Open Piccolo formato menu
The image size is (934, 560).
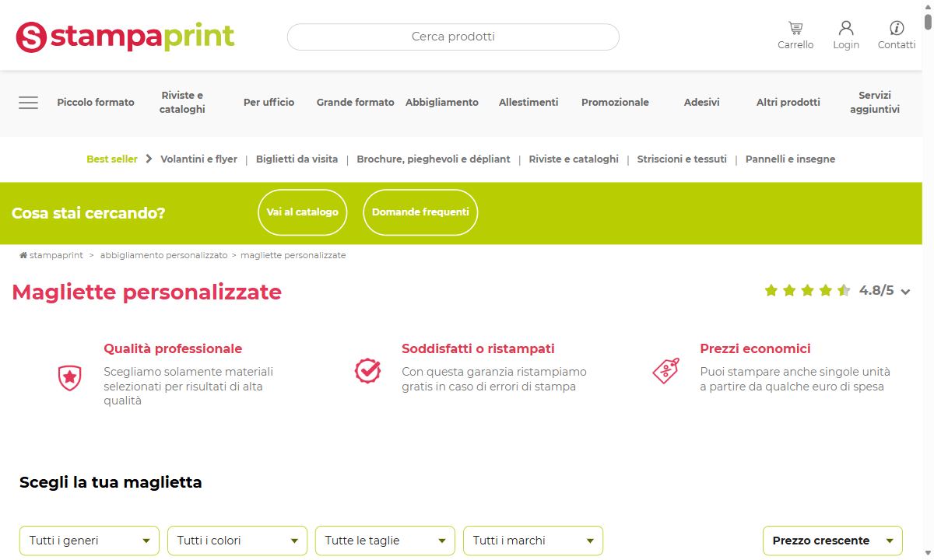click(x=96, y=103)
